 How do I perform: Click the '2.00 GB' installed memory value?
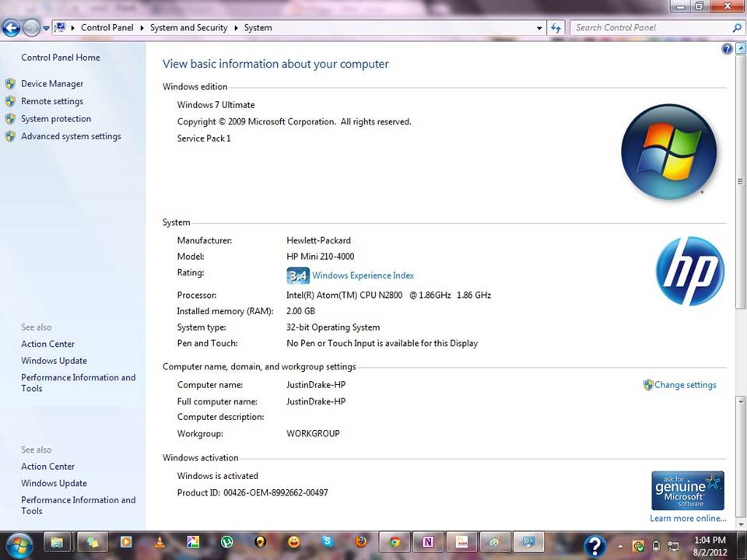click(x=300, y=311)
